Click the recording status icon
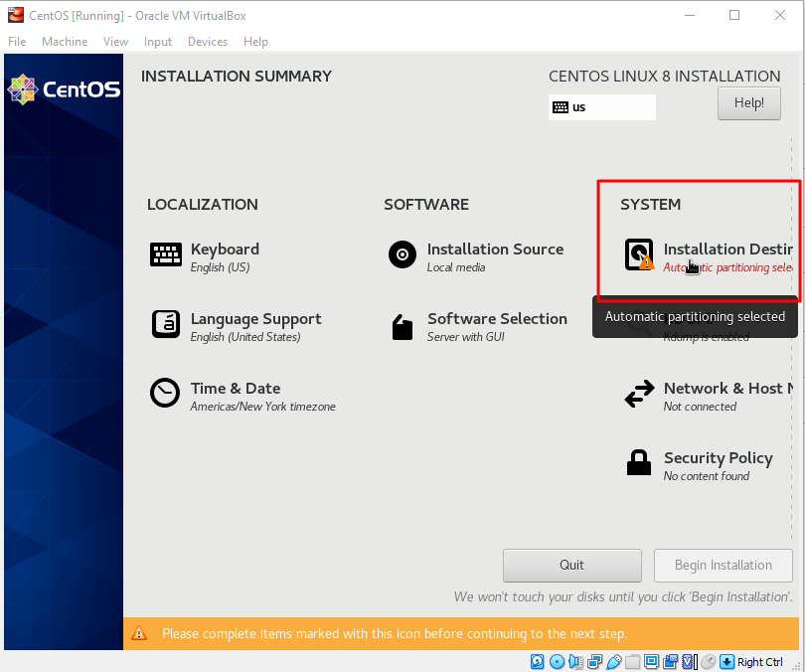This screenshot has width=805, height=672. tap(671, 662)
